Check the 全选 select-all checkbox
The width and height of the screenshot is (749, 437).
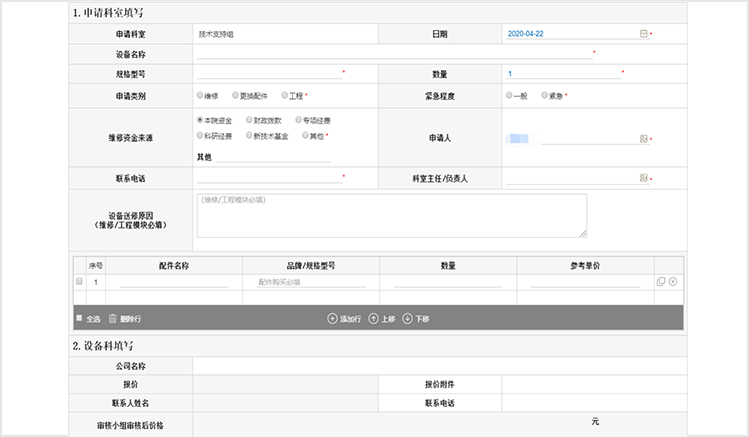[79, 318]
